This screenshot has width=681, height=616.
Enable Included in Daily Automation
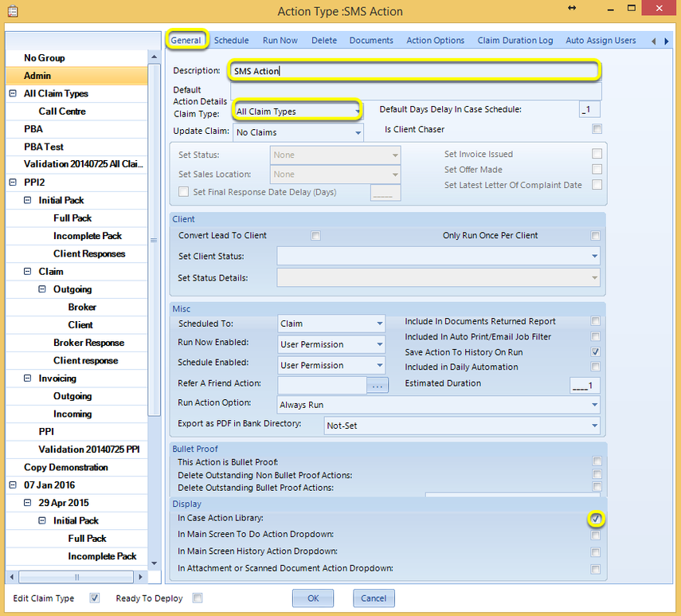(596, 367)
